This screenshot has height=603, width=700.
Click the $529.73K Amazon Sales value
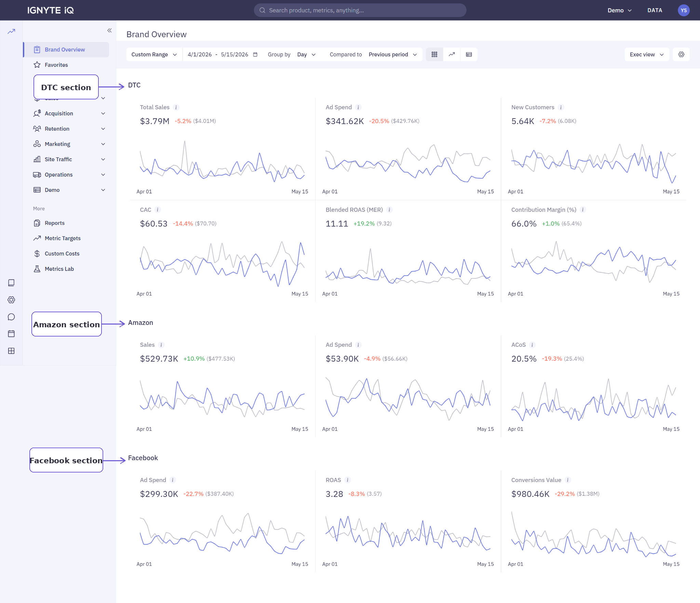coord(159,359)
